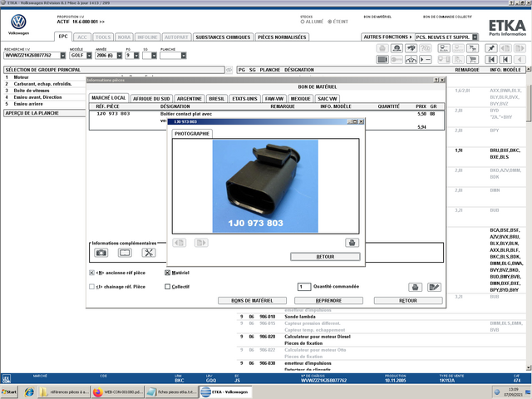The image size is (532, 399).
Task: Open the crossed tools icon in Informations complémentaires
Action: pyautogui.click(x=149, y=253)
